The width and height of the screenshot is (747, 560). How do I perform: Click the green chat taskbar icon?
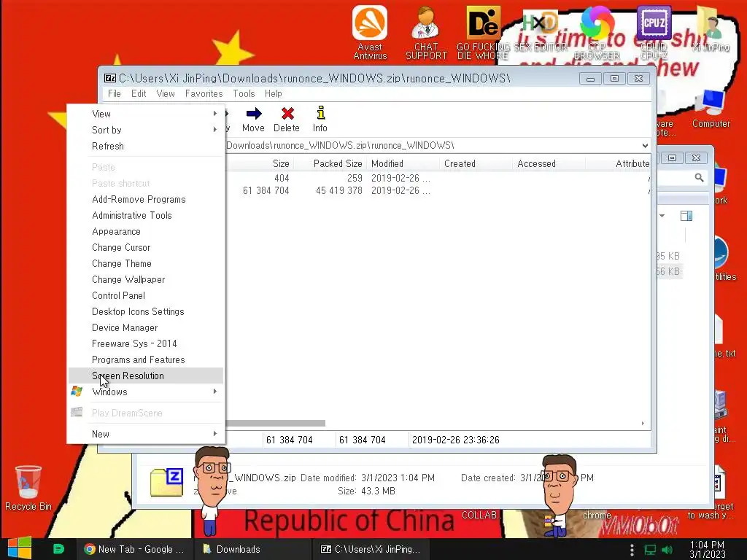[58, 549]
